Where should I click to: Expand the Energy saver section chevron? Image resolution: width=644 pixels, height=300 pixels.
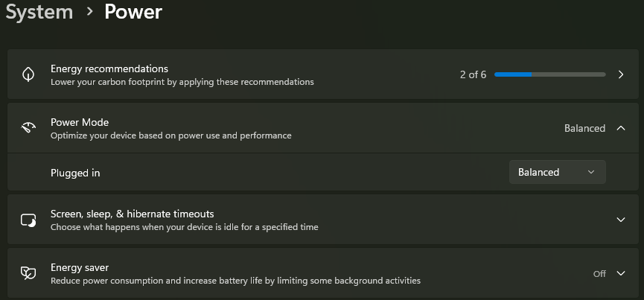point(621,273)
